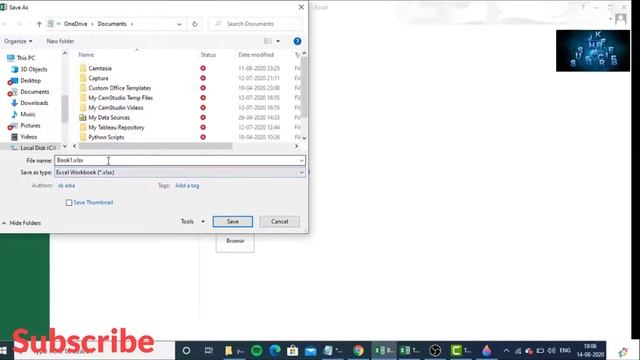Change the view layout icon

coord(268,41)
